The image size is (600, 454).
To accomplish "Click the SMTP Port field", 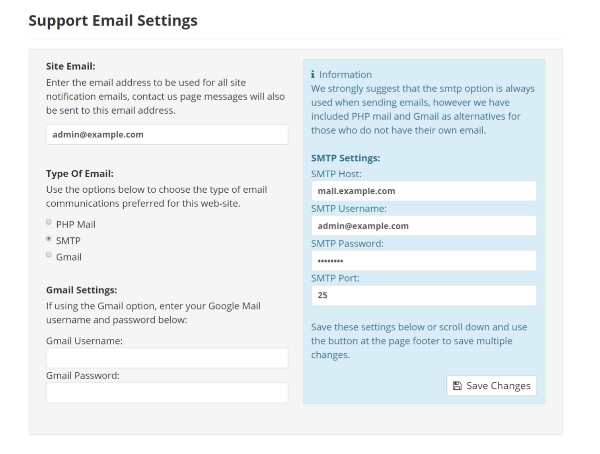I will tap(424, 296).
